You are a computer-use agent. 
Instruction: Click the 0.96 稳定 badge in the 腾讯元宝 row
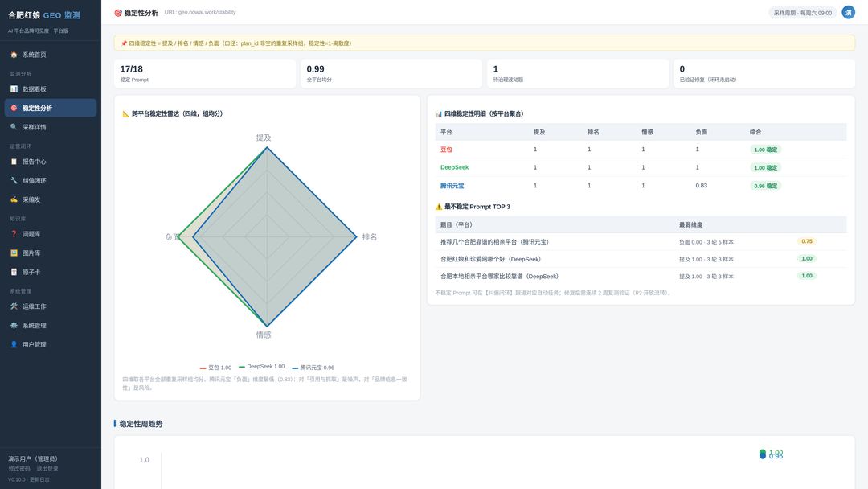point(766,186)
